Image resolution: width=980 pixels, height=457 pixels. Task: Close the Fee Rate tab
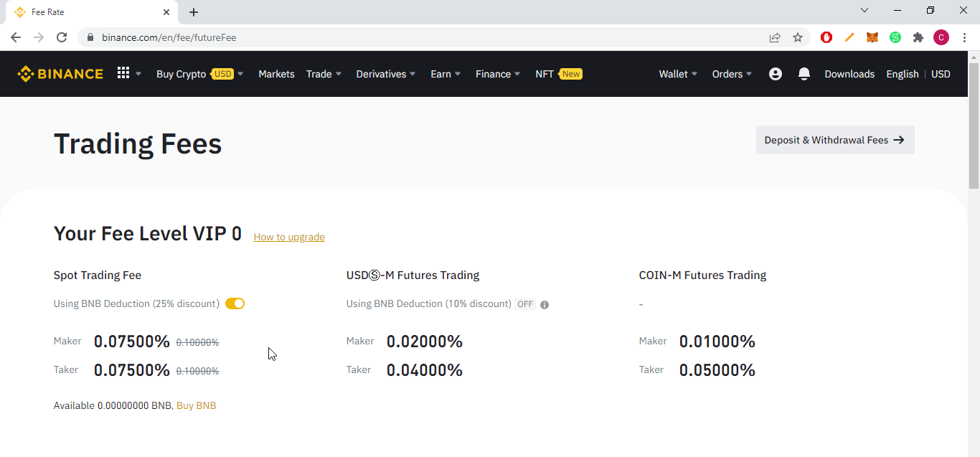tap(166, 12)
